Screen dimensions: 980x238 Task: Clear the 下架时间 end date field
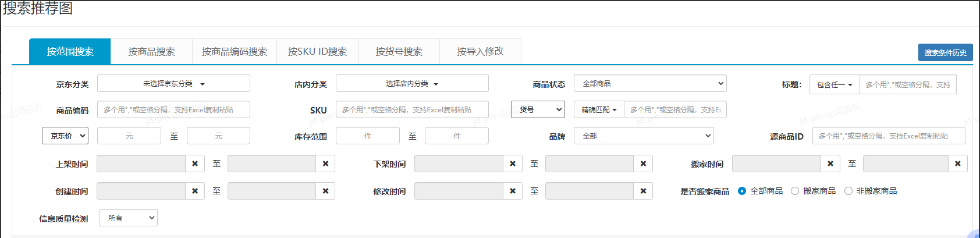pyautogui.click(x=643, y=164)
